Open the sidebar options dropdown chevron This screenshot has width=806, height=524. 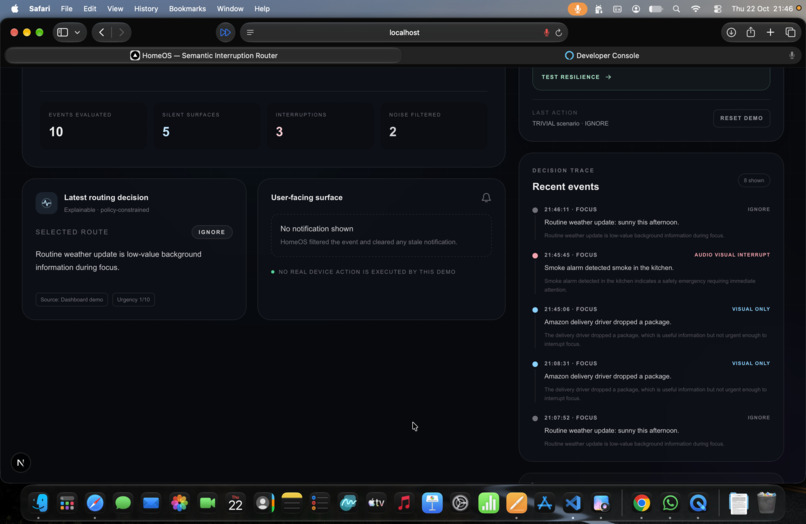point(77,32)
